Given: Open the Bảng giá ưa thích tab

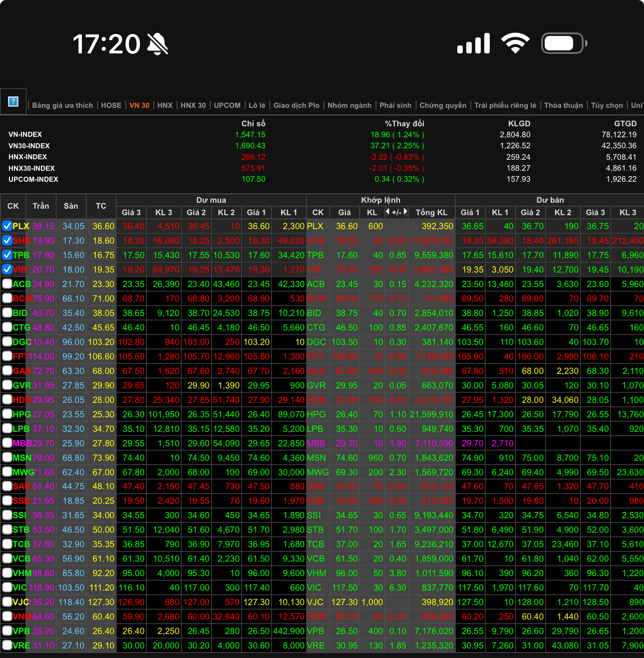Looking at the screenshot, I should coord(62,105).
